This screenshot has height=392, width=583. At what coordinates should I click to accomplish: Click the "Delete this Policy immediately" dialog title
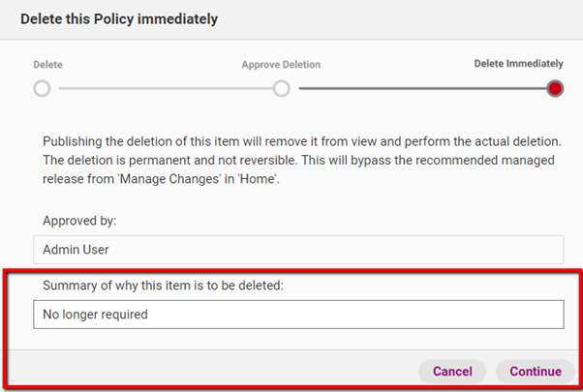point(119,18)
